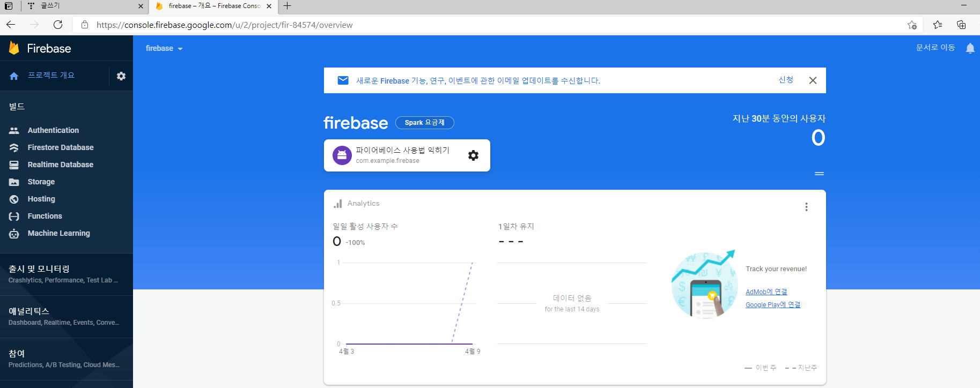The height and width of the screenshot is (388, 980).
Task: Click Google Play에 연결 link
Action: point(773,304)
